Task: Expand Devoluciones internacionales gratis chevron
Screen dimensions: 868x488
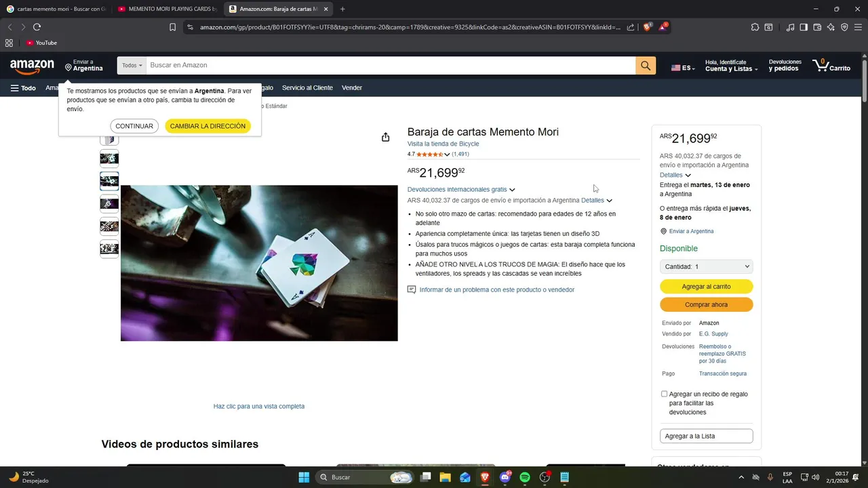Action: [x=512, y=190]
